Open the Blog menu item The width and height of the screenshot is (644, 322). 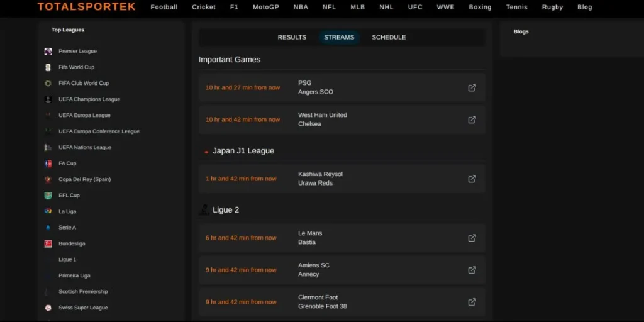(x=584, y=7)
